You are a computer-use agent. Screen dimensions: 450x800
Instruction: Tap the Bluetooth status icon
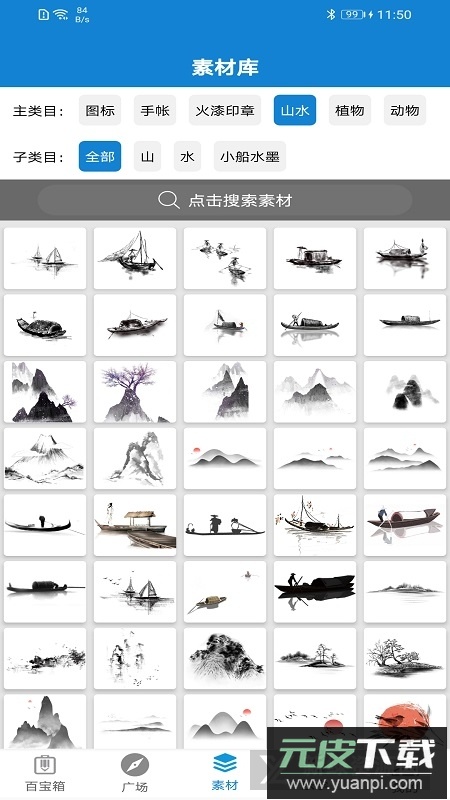click(x=331, y=14)
